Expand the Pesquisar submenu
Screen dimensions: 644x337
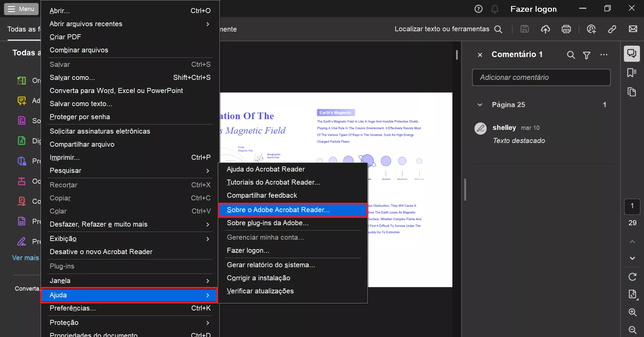click(x=130, y=171)
